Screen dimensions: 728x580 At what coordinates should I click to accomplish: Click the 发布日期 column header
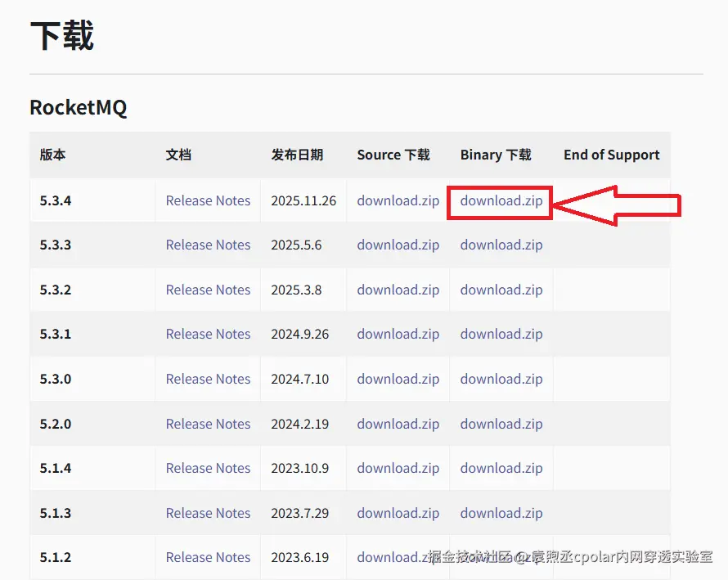coord(297,155)
